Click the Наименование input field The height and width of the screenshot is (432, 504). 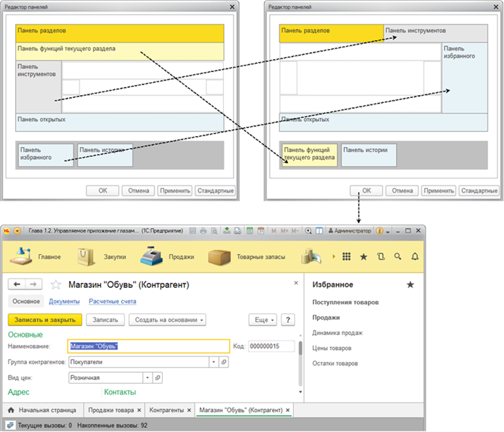(148, 346)
